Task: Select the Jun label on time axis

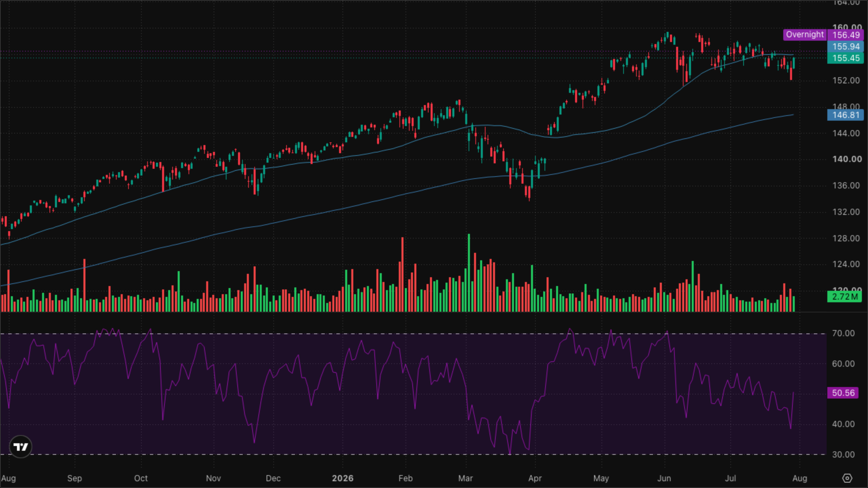Action: 664,478
